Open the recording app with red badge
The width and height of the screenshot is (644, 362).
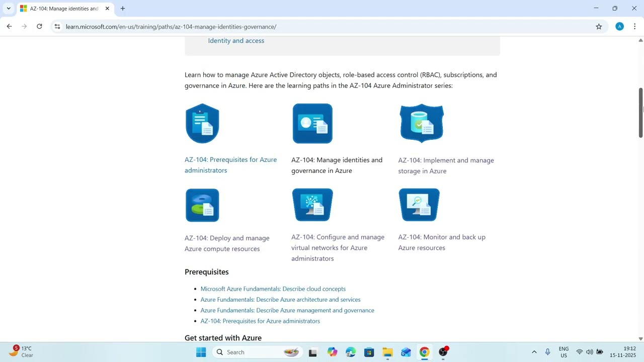[443, 352]
